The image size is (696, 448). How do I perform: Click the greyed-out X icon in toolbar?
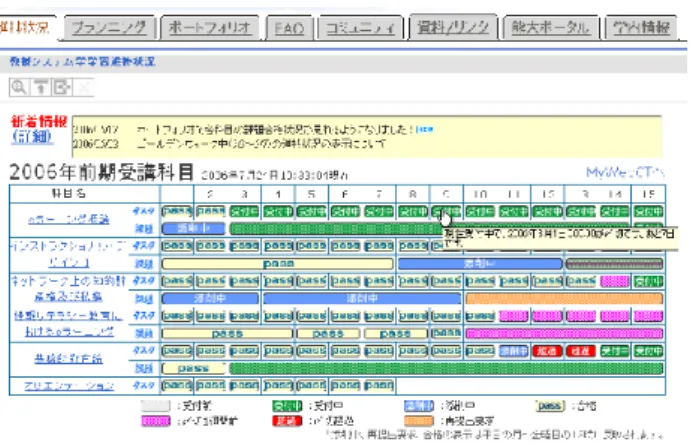click(x=83, y=87)
